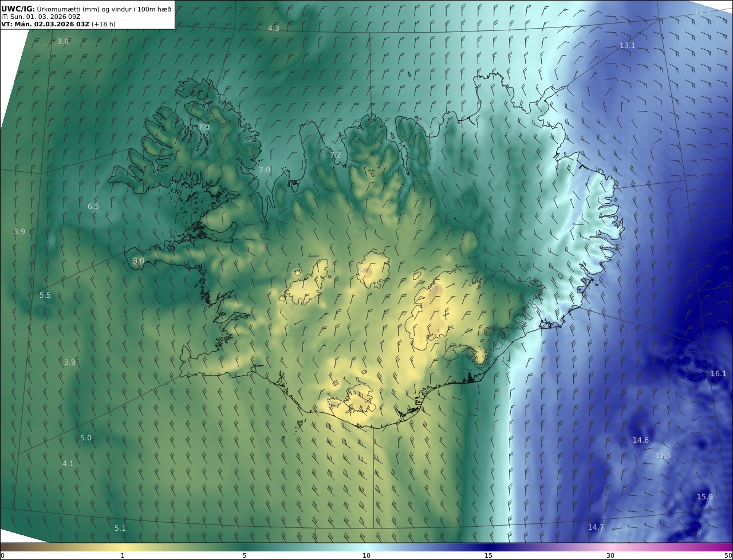The height and width of the screenshot is (560, 733).
Task: Click the color scale tick label 0
Action: pos(2,555)
